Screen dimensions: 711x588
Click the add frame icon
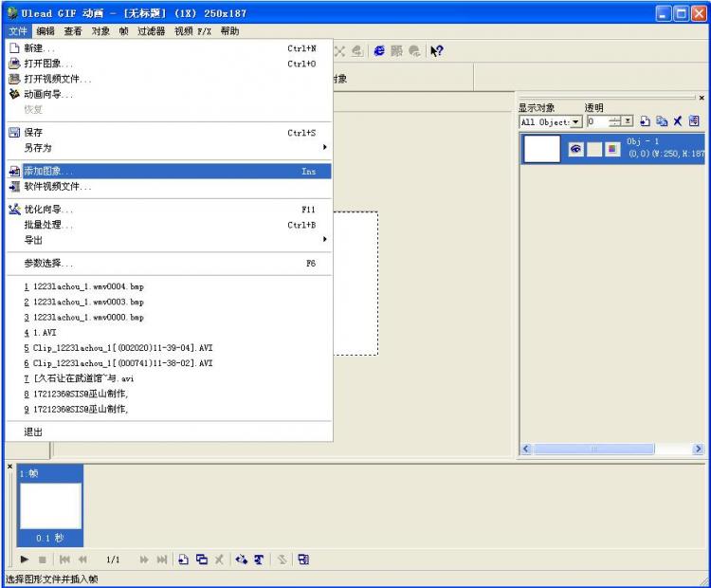point(183,560)
